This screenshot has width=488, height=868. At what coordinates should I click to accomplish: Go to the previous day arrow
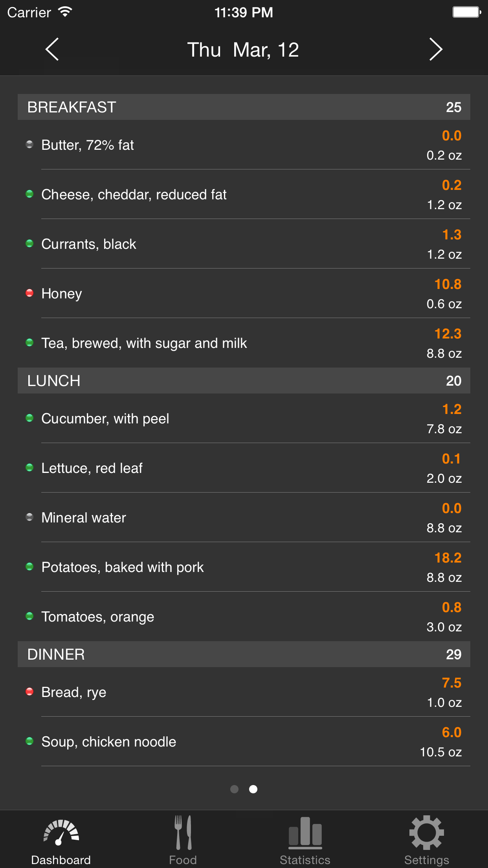(x=52, y=50)
